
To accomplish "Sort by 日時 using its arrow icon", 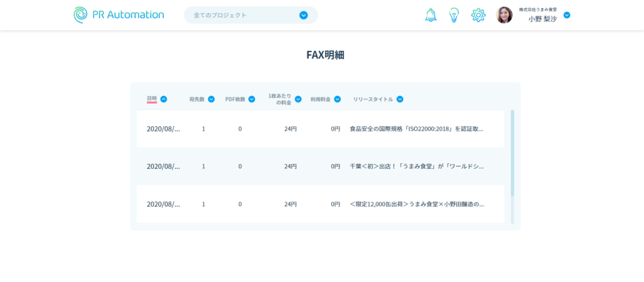I will click(164, 99).
